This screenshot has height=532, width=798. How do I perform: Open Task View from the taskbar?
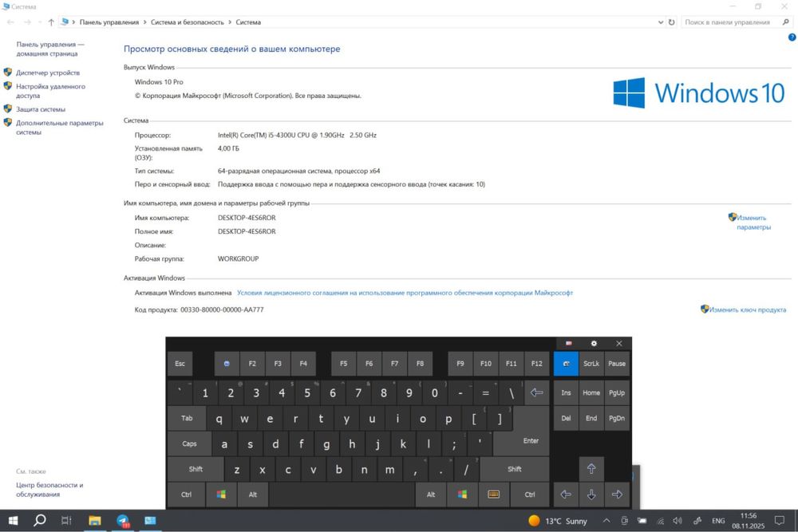pos(66,520)
